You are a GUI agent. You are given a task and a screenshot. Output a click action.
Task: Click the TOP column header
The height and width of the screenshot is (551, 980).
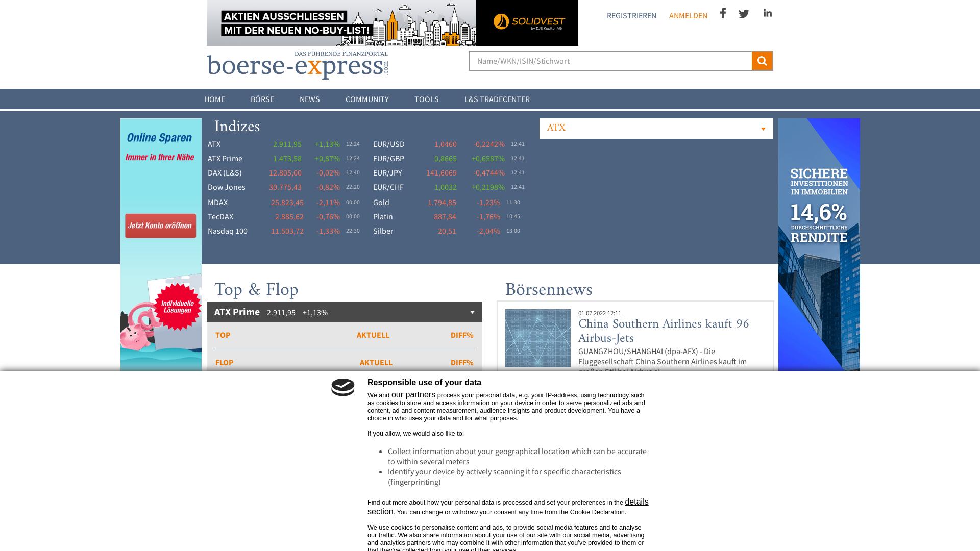coord(223,335)
